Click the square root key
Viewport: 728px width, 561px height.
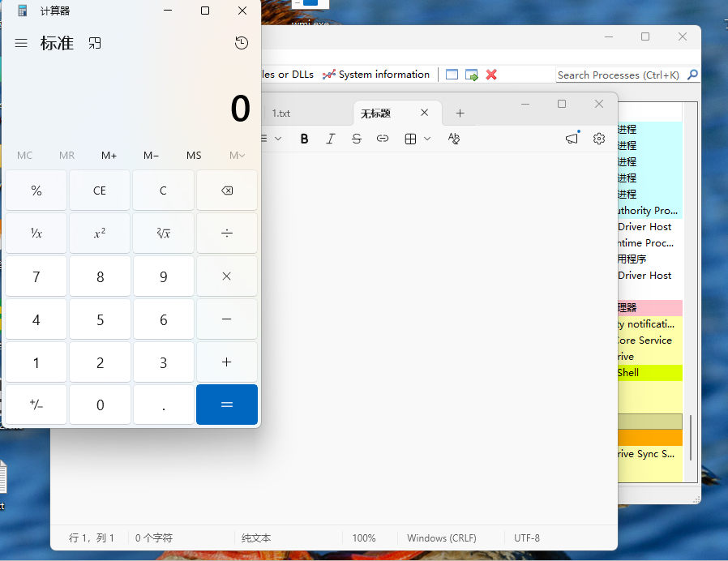[x=164, y=233]
